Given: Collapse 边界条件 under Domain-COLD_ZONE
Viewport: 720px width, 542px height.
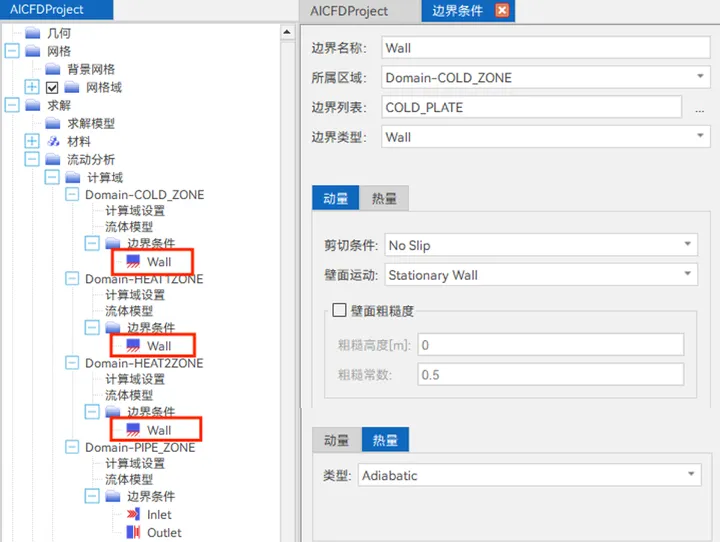Looking at the screenshot, I should pos(92,243).
